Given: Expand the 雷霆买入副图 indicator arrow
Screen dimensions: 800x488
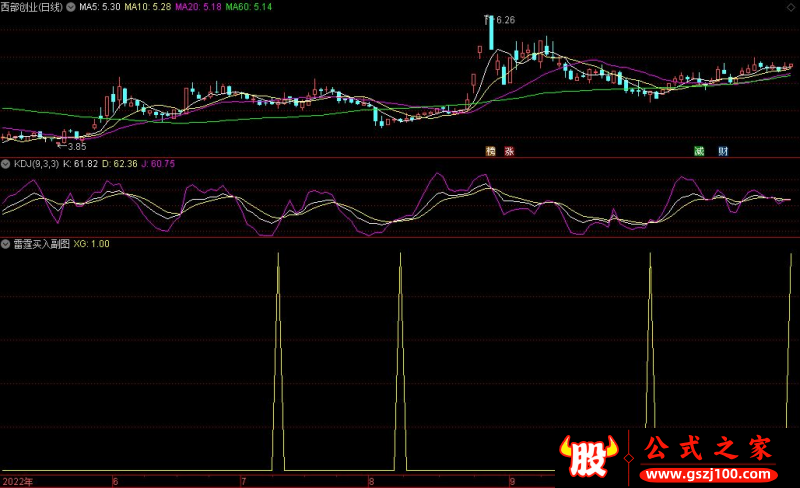Looking at the screenshot, I should point(6,243).
